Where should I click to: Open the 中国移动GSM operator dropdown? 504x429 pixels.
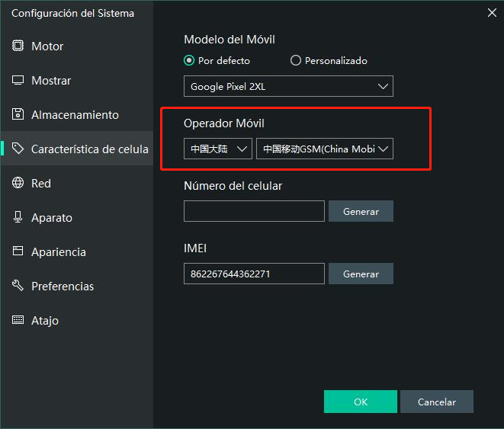coord(325,149)
